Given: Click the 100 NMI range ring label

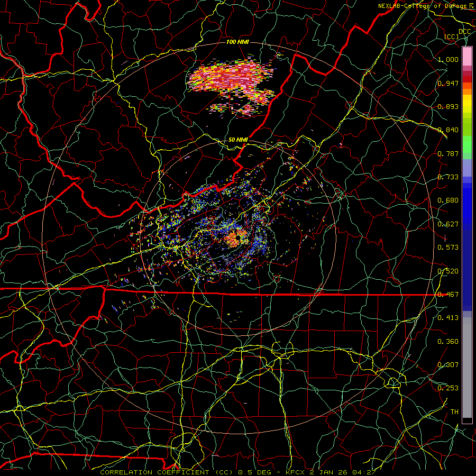Looking at the screenshot, I should pyautogui.click(x=237, y=42).
